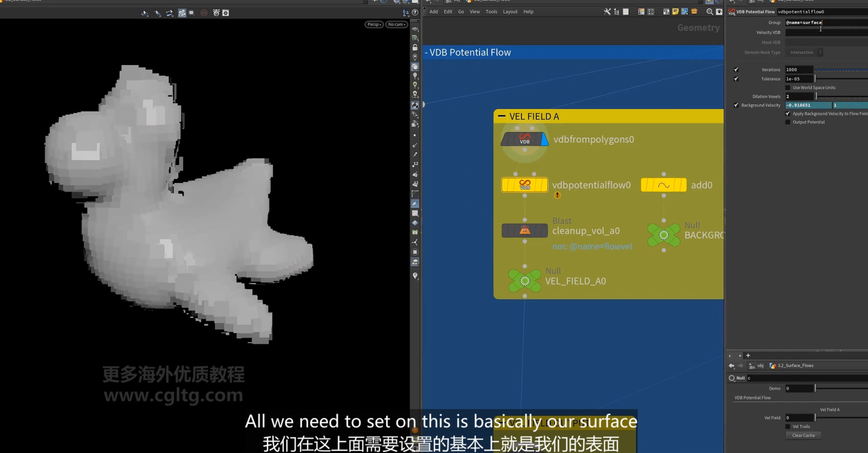Enable Use World Space Units checkbox
This screenshot has width=868, height=453.
tap(788, 88)
